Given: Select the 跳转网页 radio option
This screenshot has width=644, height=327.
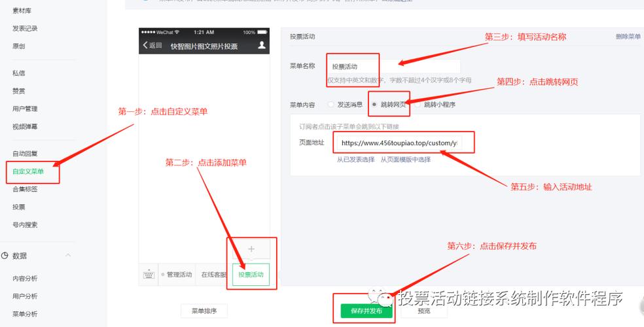Looking at the screenshot, I should coord(374,105).
